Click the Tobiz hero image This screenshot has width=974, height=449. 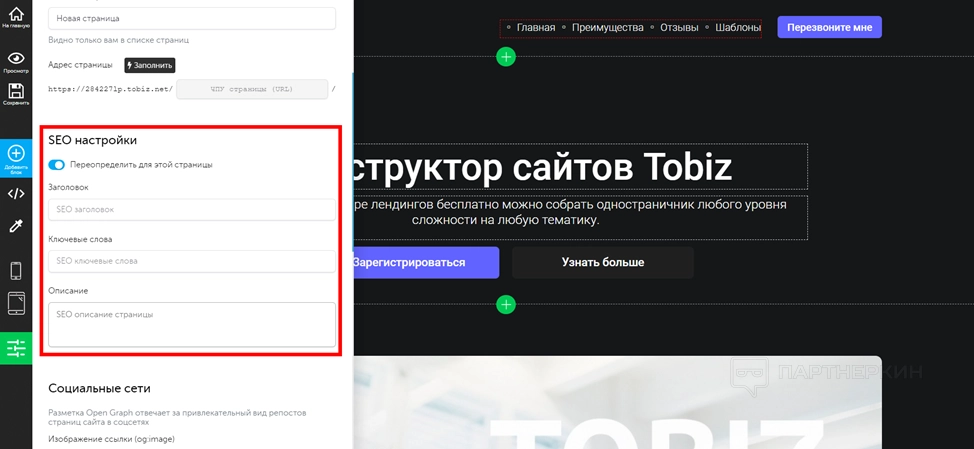(x=617, y=402)
